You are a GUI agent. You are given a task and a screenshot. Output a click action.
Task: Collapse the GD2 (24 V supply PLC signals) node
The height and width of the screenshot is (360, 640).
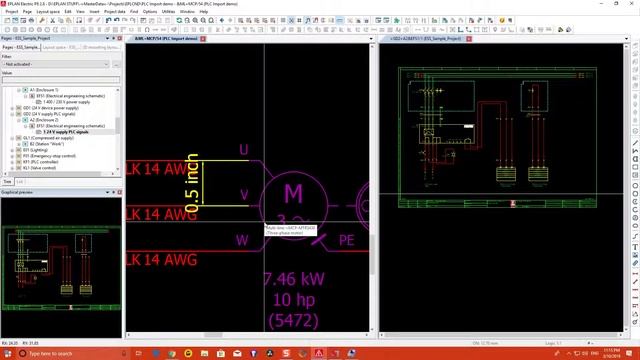[x=12, y=114]
